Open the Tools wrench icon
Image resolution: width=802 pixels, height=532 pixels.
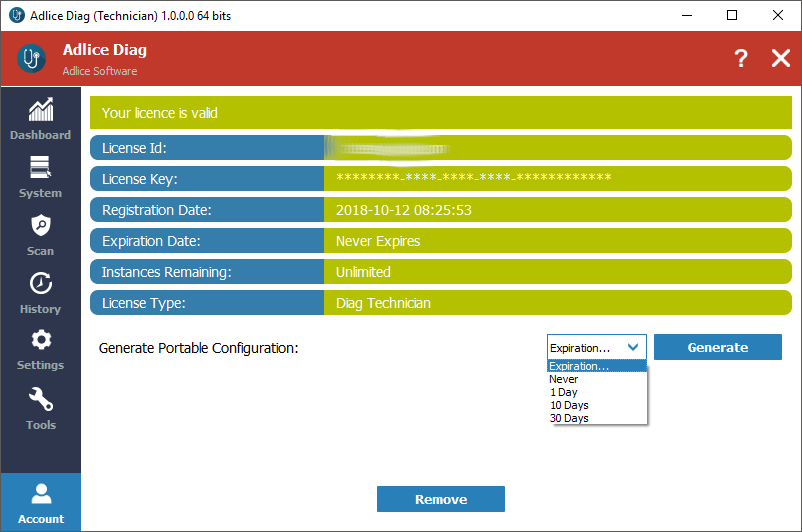[40, 399]
